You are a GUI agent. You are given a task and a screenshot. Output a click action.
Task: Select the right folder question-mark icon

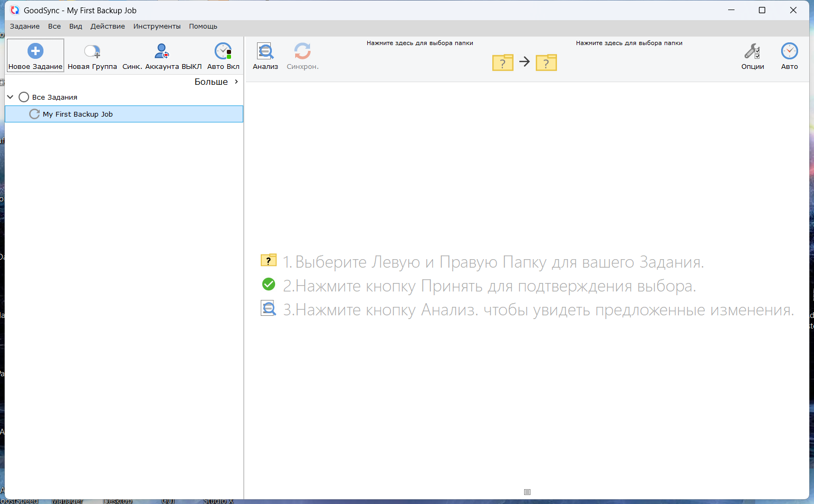pyautogui.click(x=546, y=63)
